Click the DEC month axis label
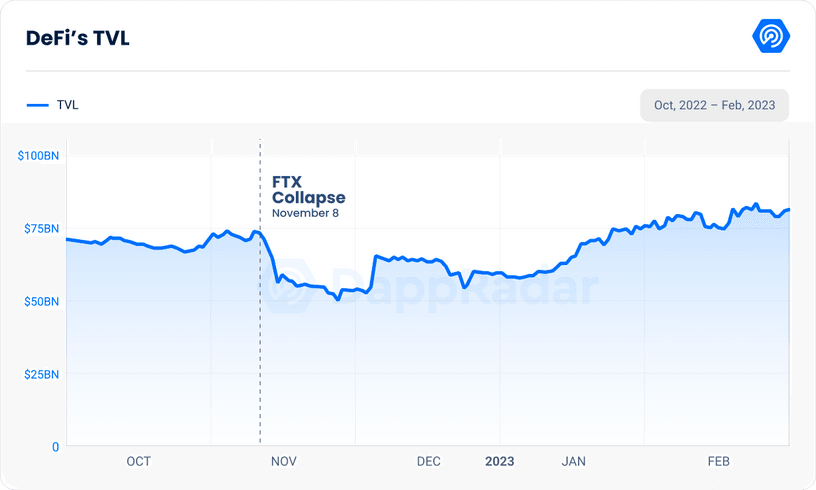The image size is (816, 490). [428, 461]
